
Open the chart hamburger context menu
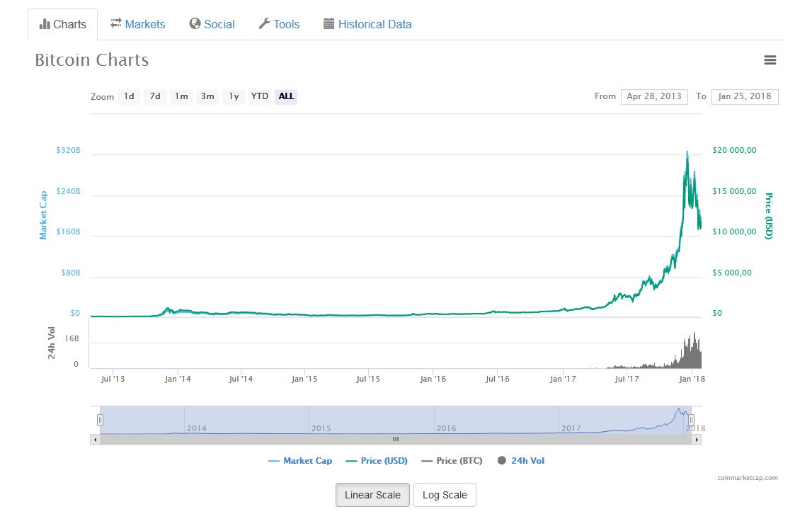(770, 60)
